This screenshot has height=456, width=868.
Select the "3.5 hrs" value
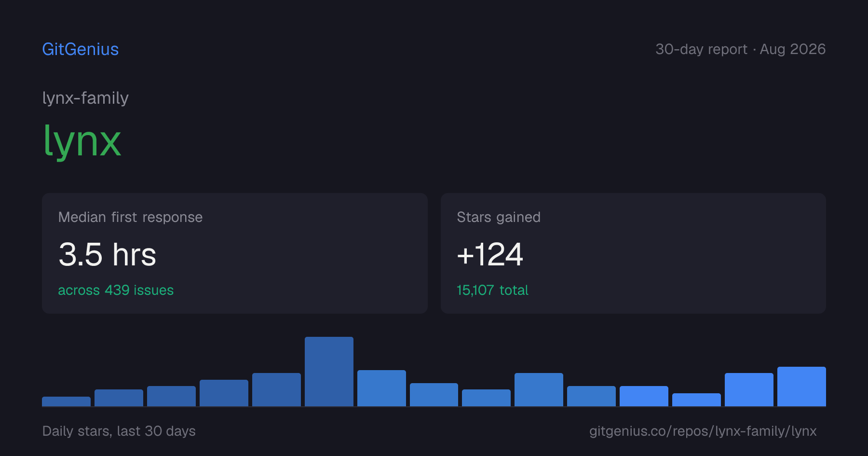(x=108, y=254)
